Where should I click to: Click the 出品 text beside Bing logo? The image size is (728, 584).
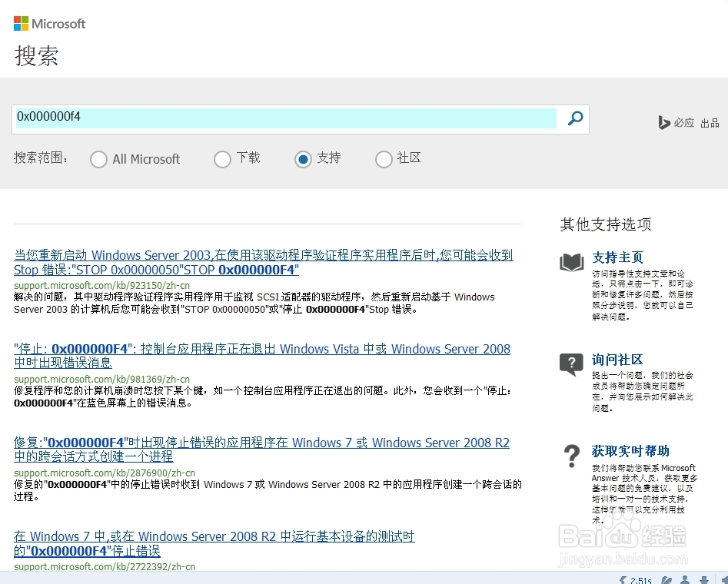[710, 123]
